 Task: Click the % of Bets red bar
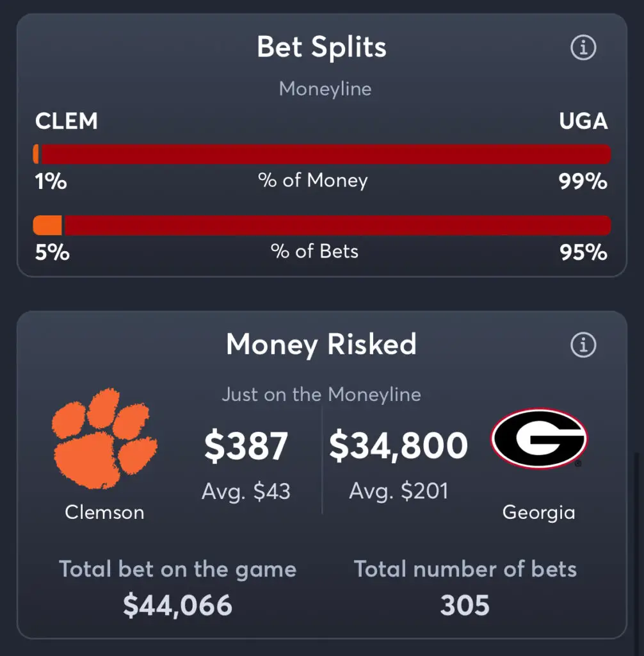coord(337,225)
